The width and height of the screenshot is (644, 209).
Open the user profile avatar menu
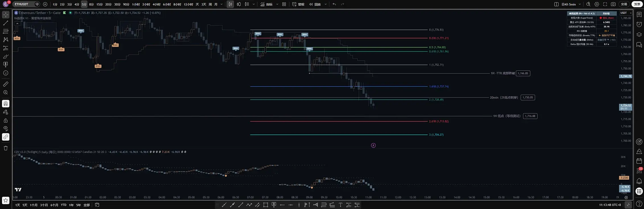(6, 4)
